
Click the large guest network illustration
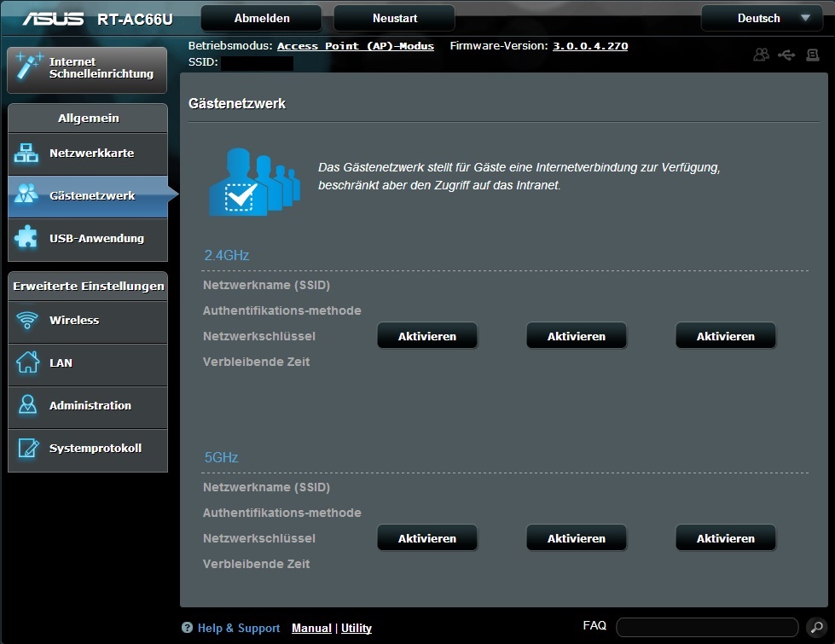254,183
